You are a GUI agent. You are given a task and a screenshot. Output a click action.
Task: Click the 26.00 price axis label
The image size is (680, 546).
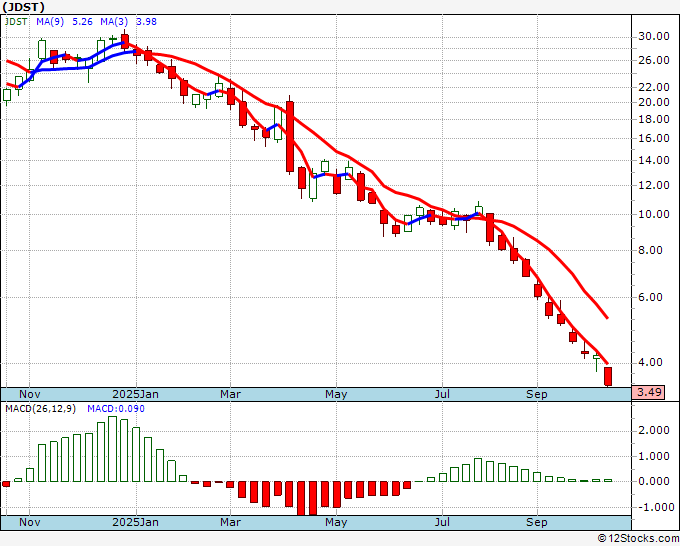point(654,60)
